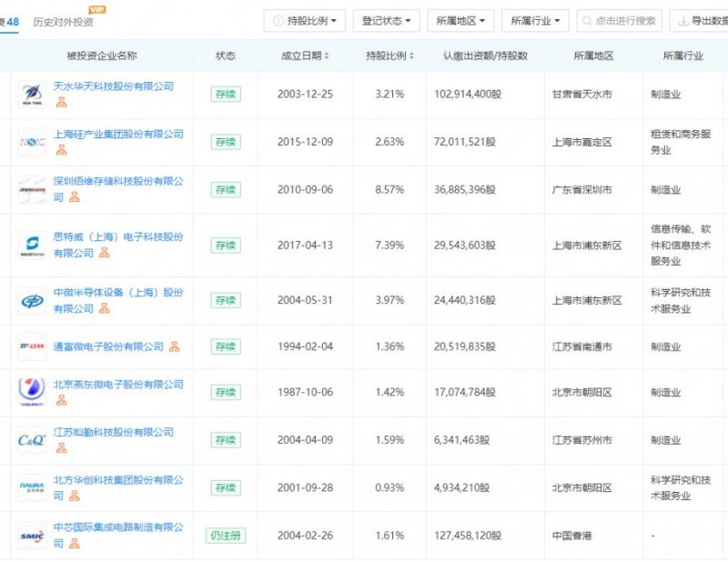This screenshot has width=728, height=562.
Task: Click 北方华创 NAURA logo
Action: click(32, 487)
